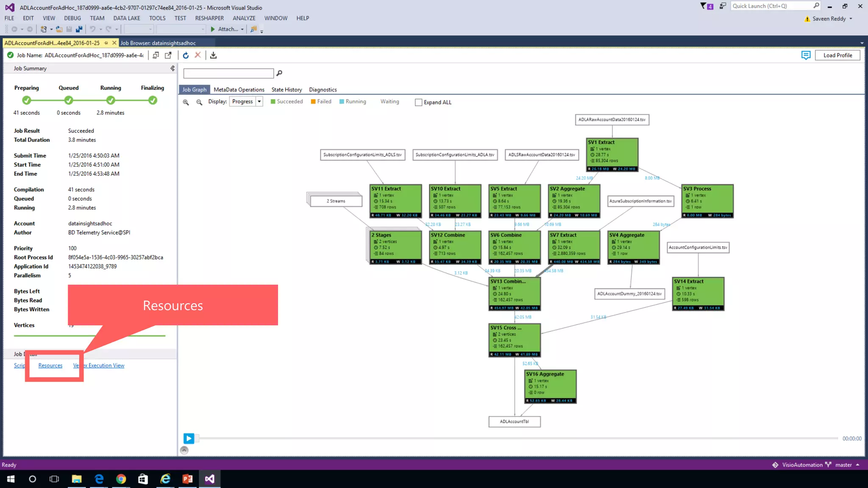Select the 2 Stages graph node
Viewport: 868px width, 488px height.
[396, 247]
